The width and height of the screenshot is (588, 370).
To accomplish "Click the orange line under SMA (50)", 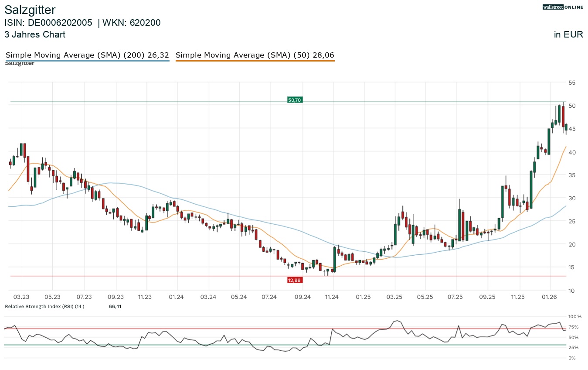I will click(x=255, y=61).
